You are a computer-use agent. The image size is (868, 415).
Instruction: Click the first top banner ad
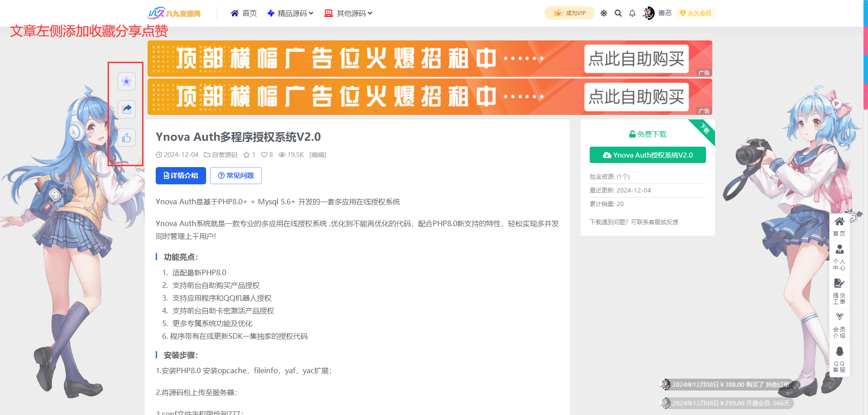[x=429, y=58]
